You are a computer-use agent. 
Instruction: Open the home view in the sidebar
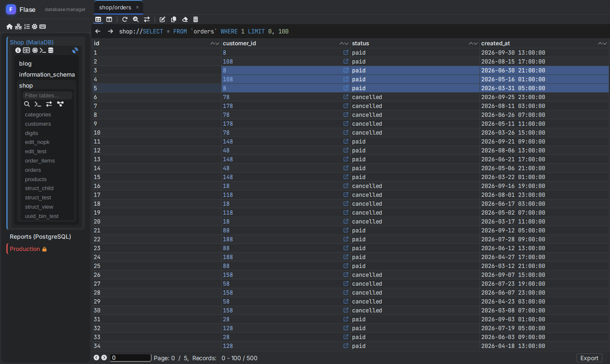[x=9, y=27]
